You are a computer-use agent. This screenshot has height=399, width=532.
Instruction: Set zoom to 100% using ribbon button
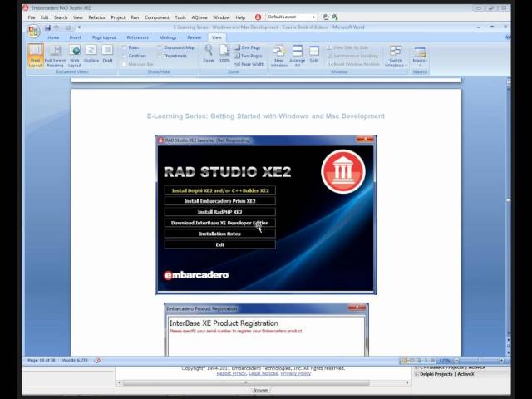pos(224,54)
